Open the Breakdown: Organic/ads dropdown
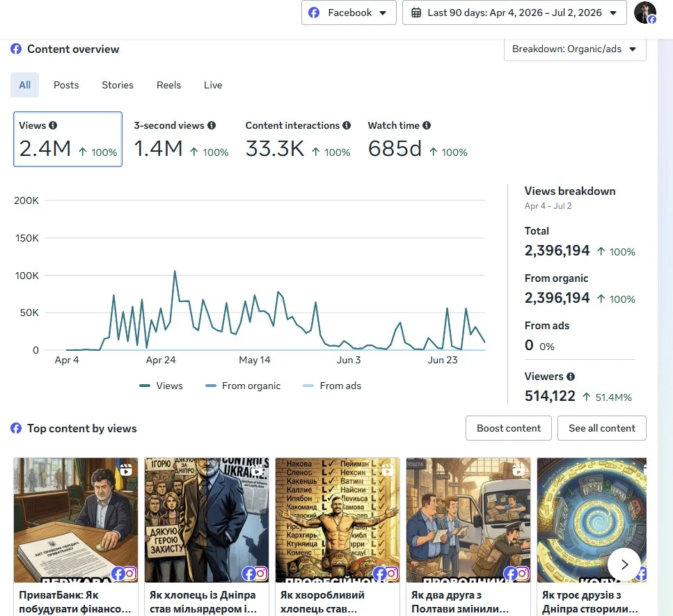This screenshot has height=616, width=673. (575, 49)
